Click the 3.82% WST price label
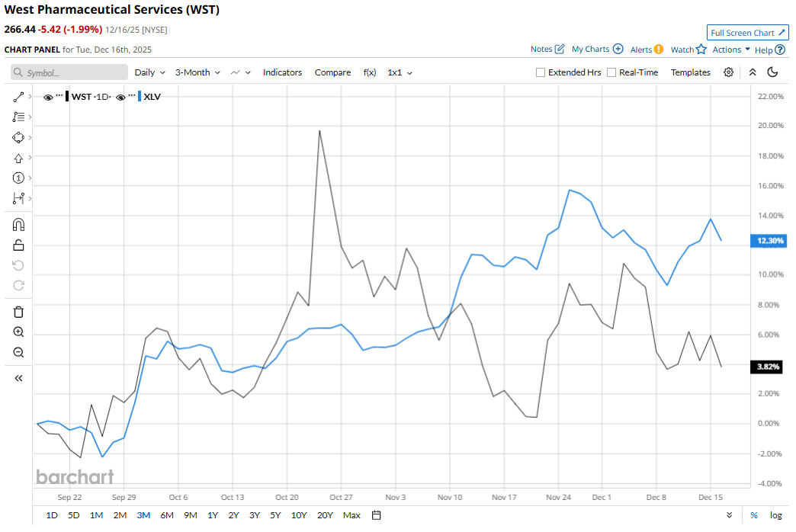796x532 pixels. click(x=766, y=367)
